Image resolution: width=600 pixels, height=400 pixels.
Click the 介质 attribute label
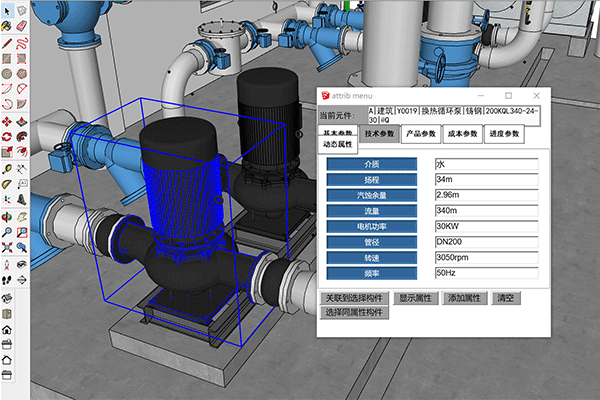tap(372, 164)
